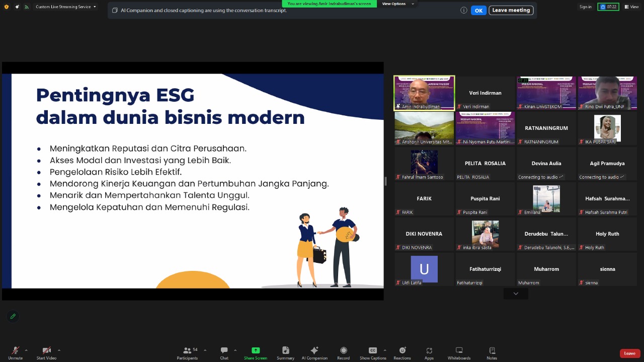The width and height of the screenshot is (644, 362).
Task: Open the View menu at top right
Action: [x=631, y=7]
